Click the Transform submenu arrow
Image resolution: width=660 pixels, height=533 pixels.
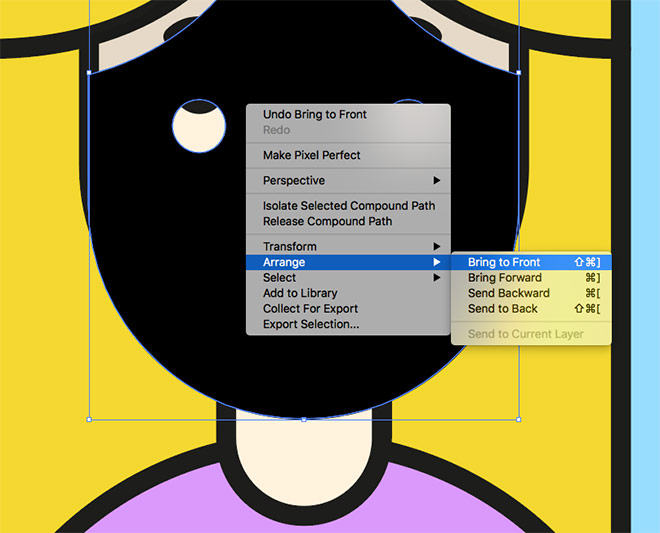pyautogui.click(x=437, y=247)
